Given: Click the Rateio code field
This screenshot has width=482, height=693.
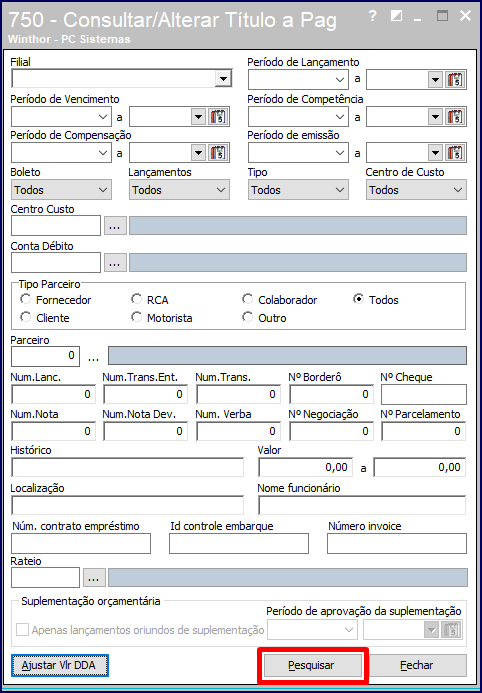Looking at the screenshot, I should point(45,578).
